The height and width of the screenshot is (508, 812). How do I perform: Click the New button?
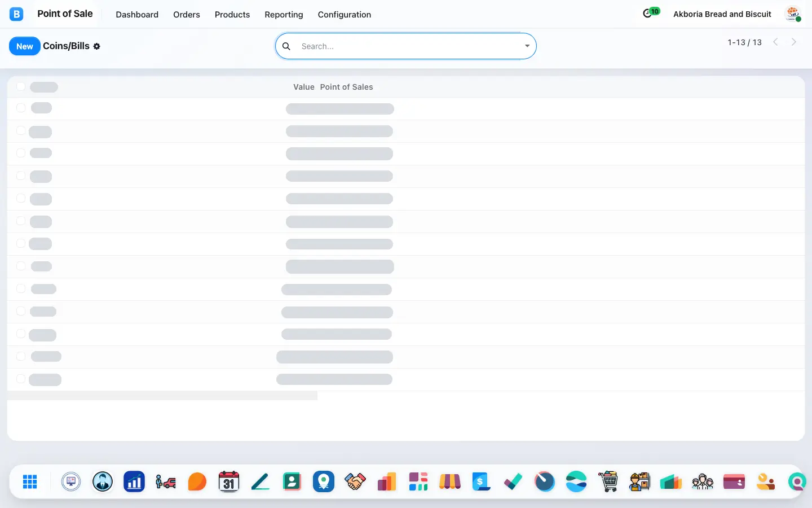pyautogui.click(x=25, y=46)
